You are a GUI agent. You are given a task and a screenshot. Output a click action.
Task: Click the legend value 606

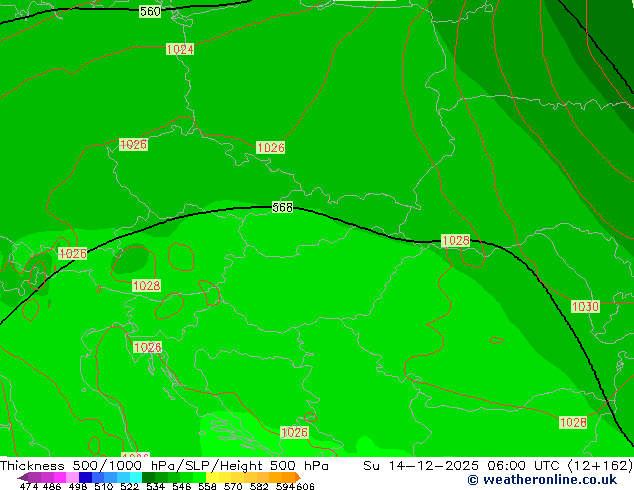(x=305, y=486)
